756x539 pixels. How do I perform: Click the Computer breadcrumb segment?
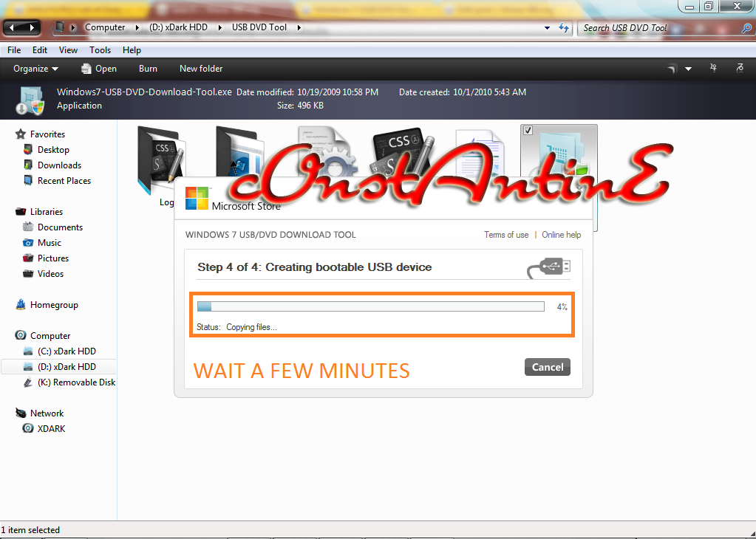105,27
